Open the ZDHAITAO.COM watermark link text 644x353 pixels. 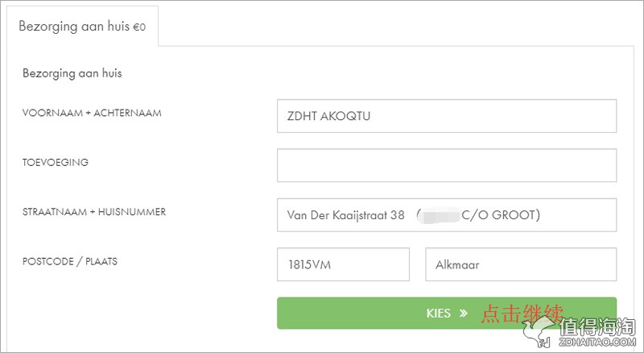[597, 342]
